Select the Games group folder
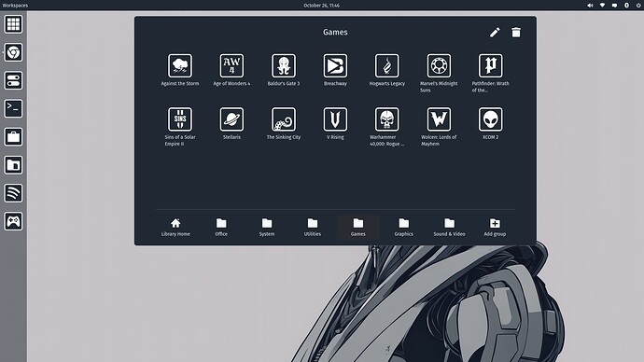Image resolution: width=644 pixels, height=362 pixels. coord(358,228)
